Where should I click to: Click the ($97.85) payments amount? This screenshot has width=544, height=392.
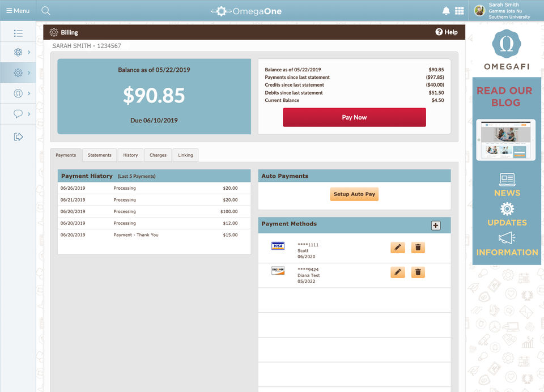point(435,77)
